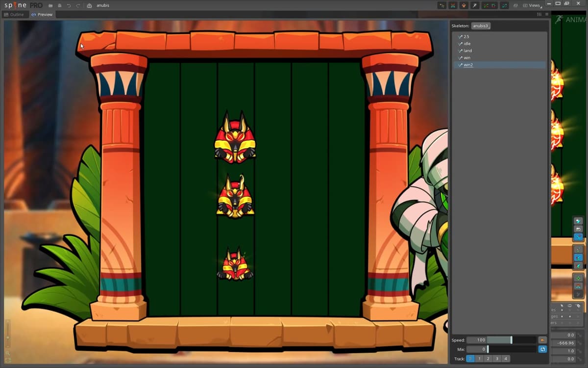This screenshot has width=588, height=368.
Task: Click the zoom magnifier icon at viewport corner
Action: point(8,353)
